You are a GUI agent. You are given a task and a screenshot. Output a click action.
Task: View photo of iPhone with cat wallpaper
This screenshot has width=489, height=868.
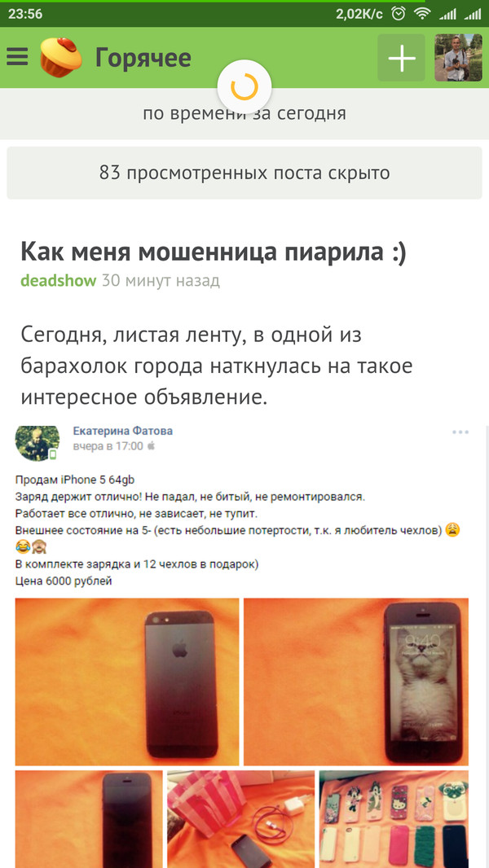(356, 682)
